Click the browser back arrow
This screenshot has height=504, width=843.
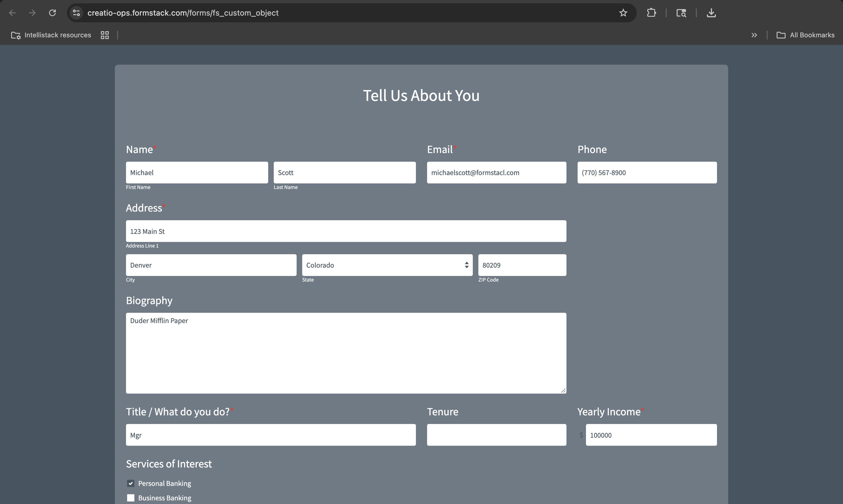coord(13,13)
